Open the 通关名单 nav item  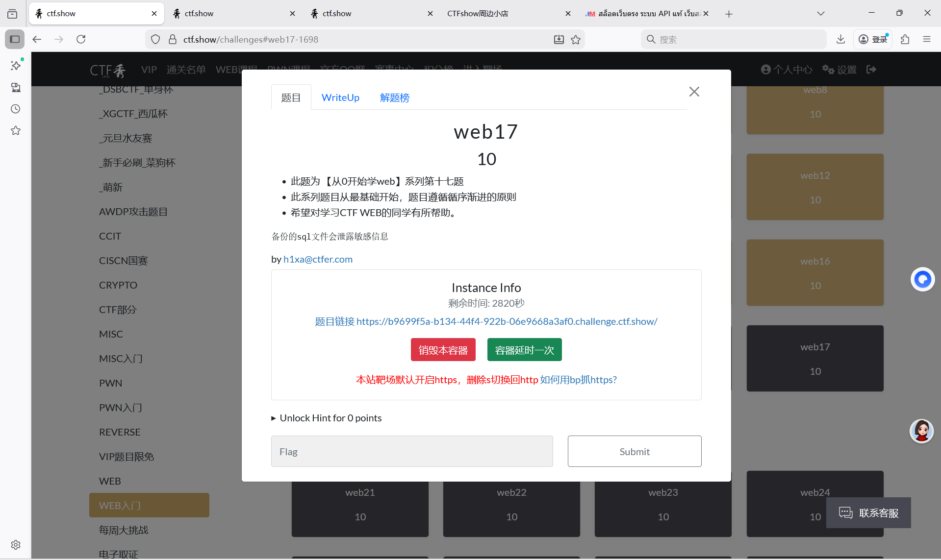click(x=186, y=70)
